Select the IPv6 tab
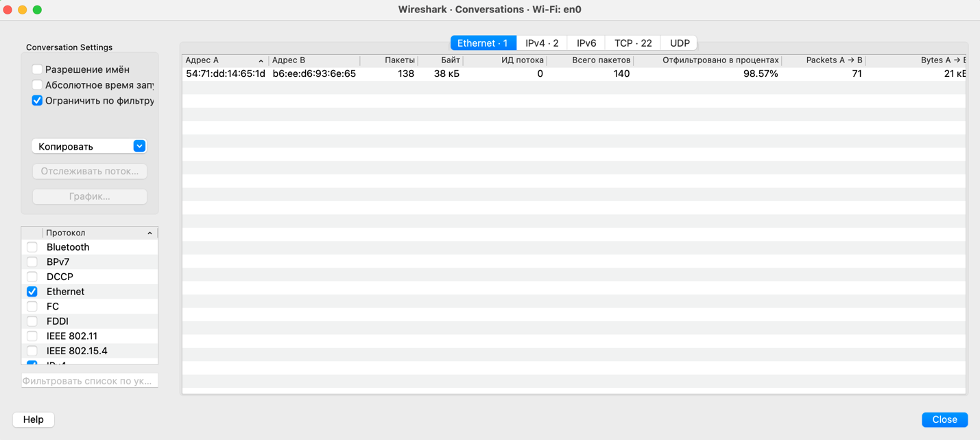The width and height of the screenshot is (980, 440). tap(586, 43)
